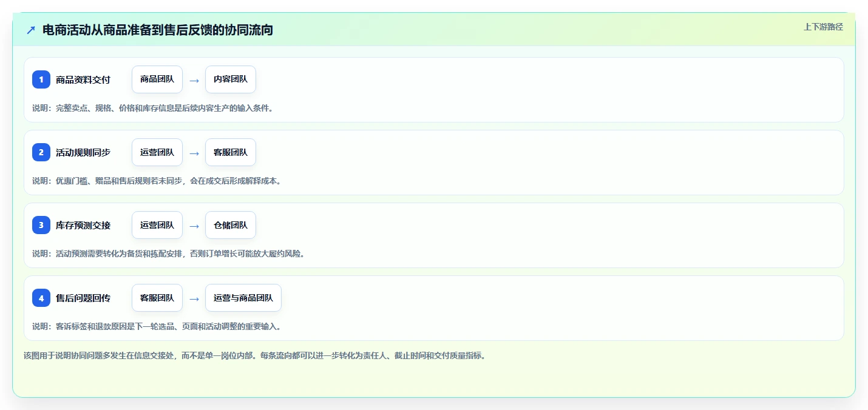Click the 上下游路径 label in header
The height and width of the screenshot is (410, 868).
(823, 27)
